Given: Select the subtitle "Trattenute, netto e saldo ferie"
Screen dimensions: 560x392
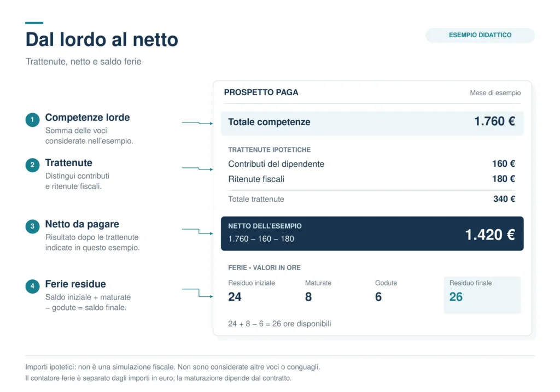Looking at the screenshot, I should point(84,61).
